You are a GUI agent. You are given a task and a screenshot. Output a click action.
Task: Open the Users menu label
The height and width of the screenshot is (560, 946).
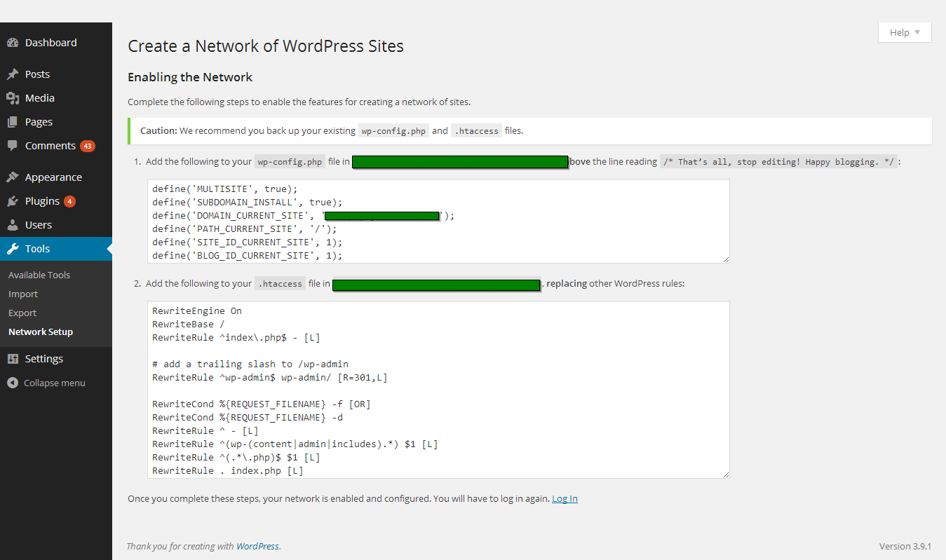click(x=39, y=225)
